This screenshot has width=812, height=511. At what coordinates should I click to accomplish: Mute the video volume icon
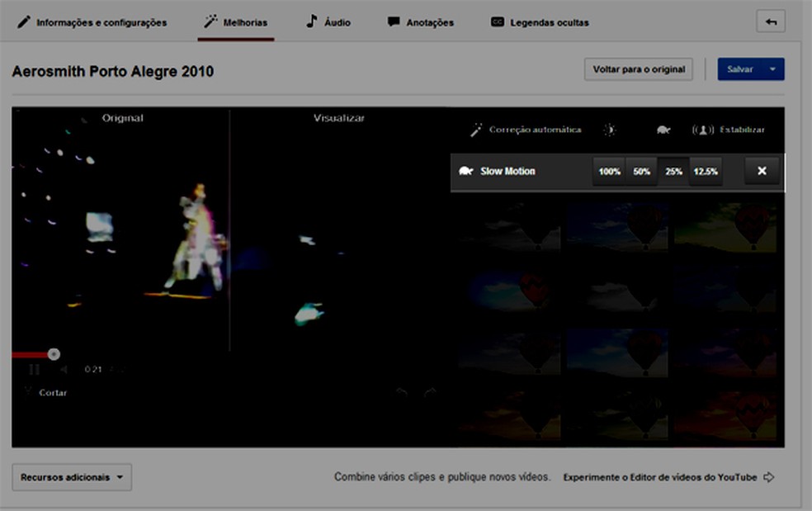64,370
